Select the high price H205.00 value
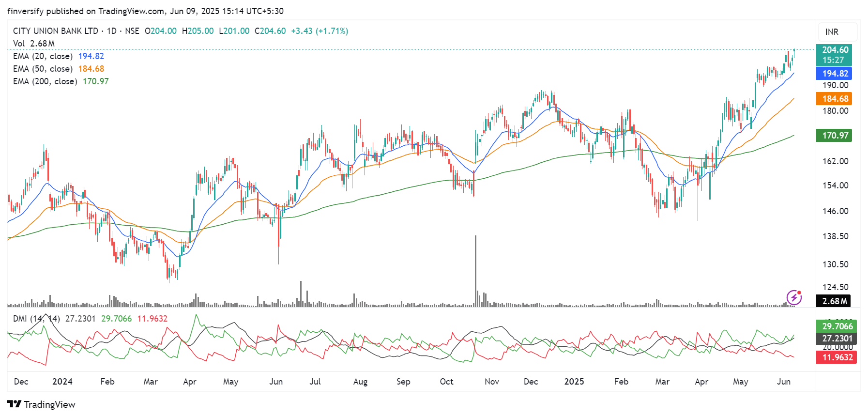 point(198,31)
